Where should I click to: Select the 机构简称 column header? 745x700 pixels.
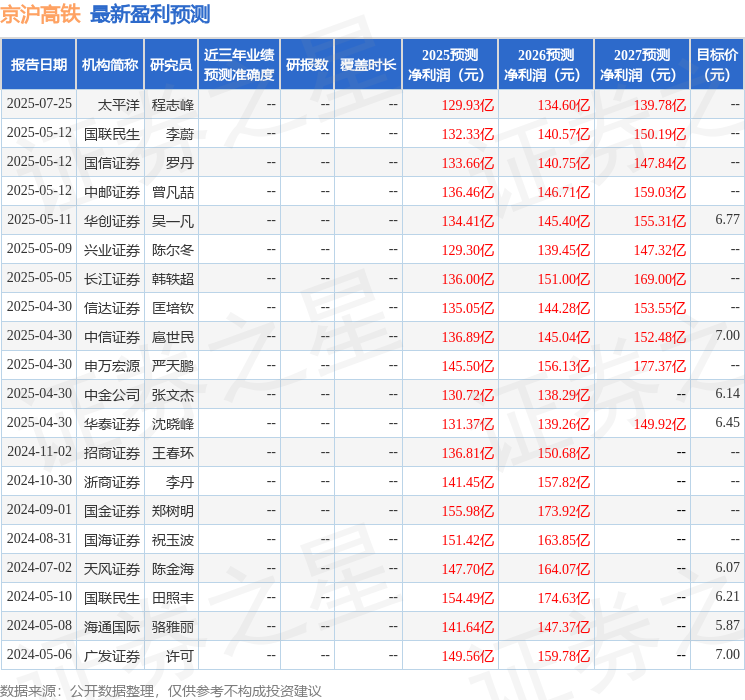click(x=110, y=65)
